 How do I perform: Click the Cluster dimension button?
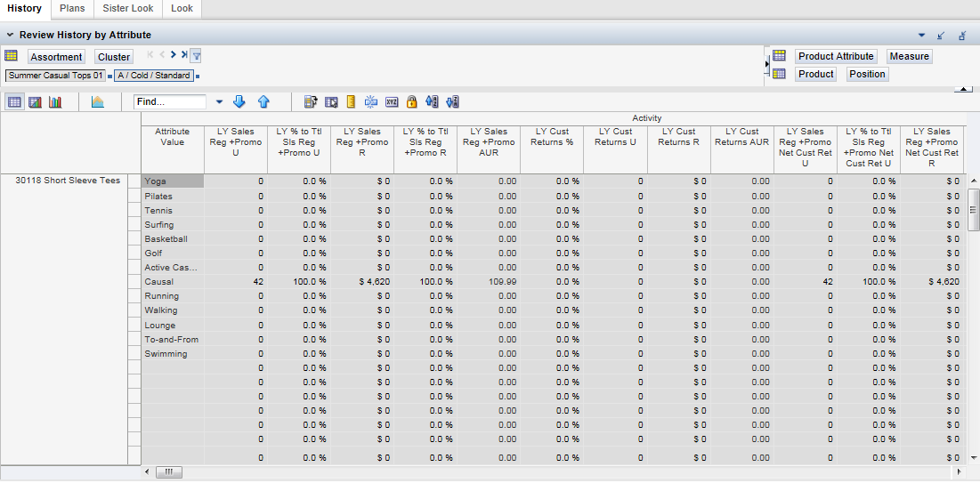[x=114, y=57]
